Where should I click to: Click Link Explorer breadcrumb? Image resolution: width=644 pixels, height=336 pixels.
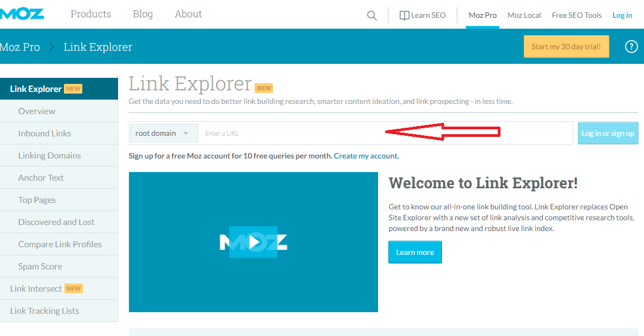point(97,47)
